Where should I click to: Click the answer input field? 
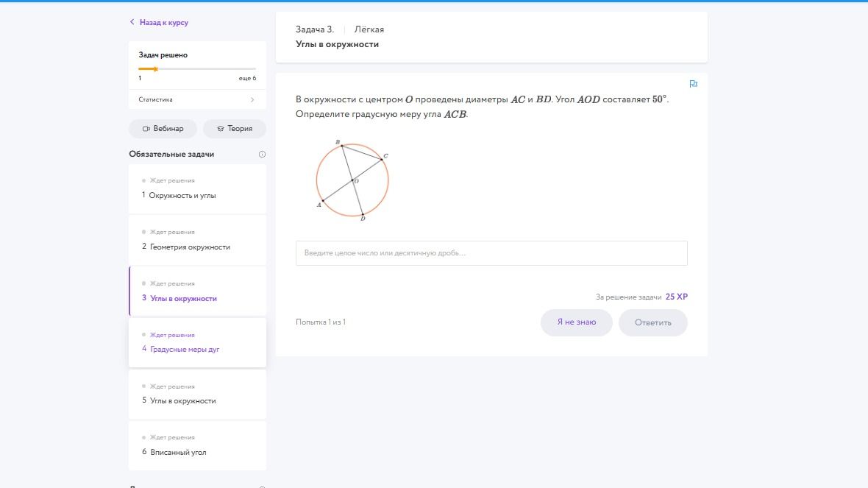click(491, 253)
